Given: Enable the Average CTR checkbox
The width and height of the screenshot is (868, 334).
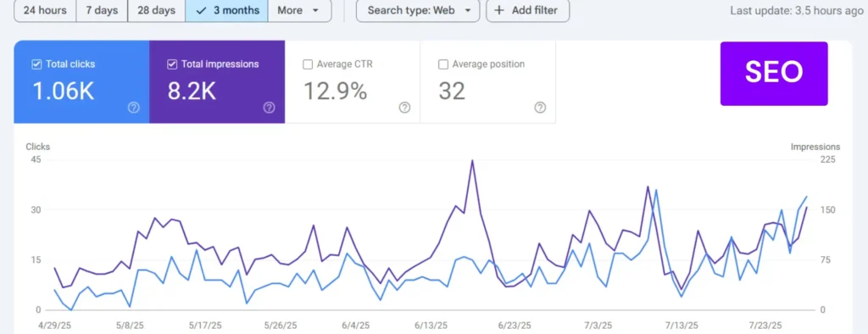Looking at the screenshot, I should (x=308, y=64).
